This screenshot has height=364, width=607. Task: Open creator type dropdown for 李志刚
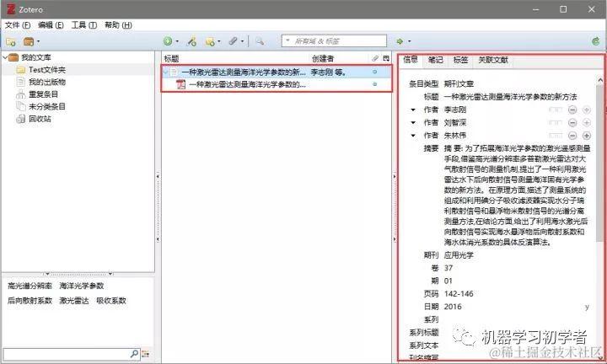point(413,110)
